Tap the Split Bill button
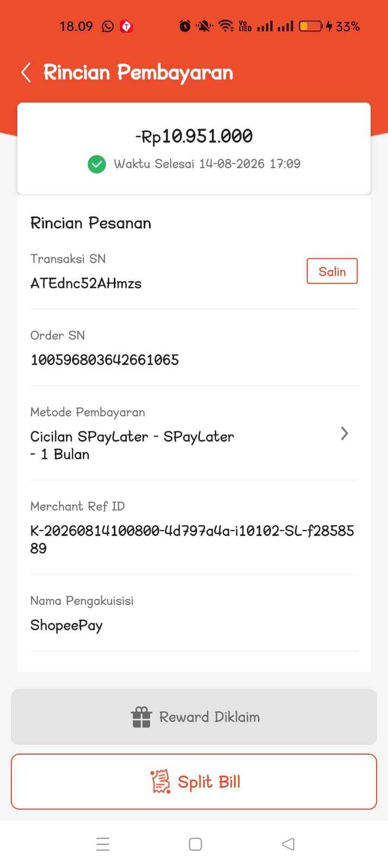 pos(194,782)
